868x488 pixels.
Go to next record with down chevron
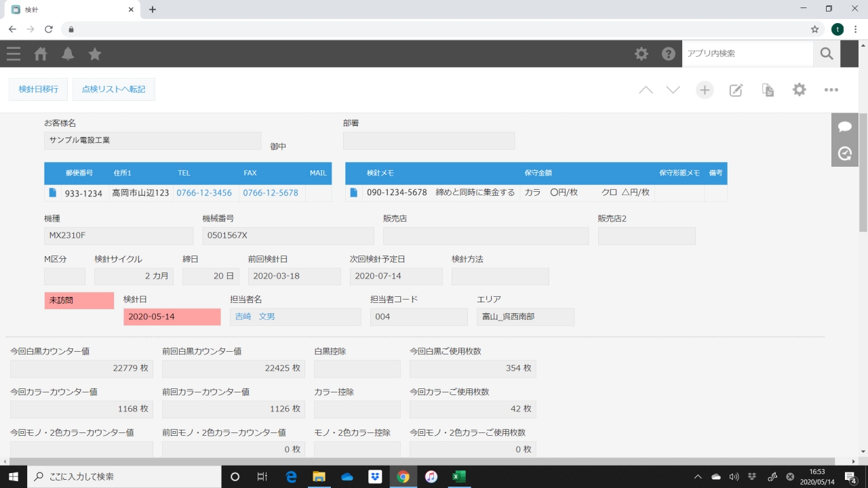point(673,90)
